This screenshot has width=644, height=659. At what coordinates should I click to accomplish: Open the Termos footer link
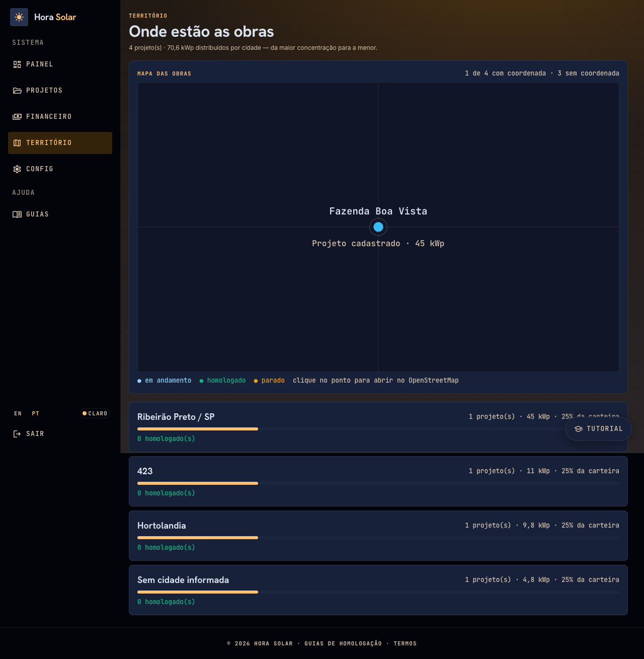point(405,644)
